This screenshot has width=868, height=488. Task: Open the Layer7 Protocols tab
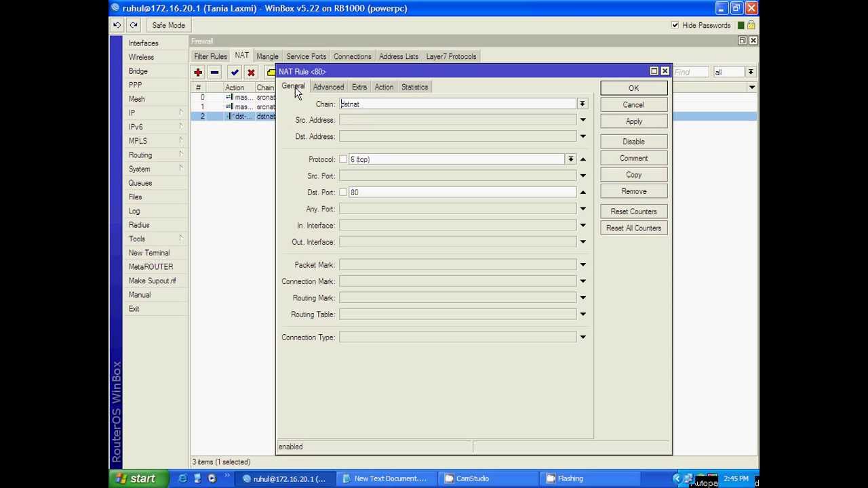point(451,56)
